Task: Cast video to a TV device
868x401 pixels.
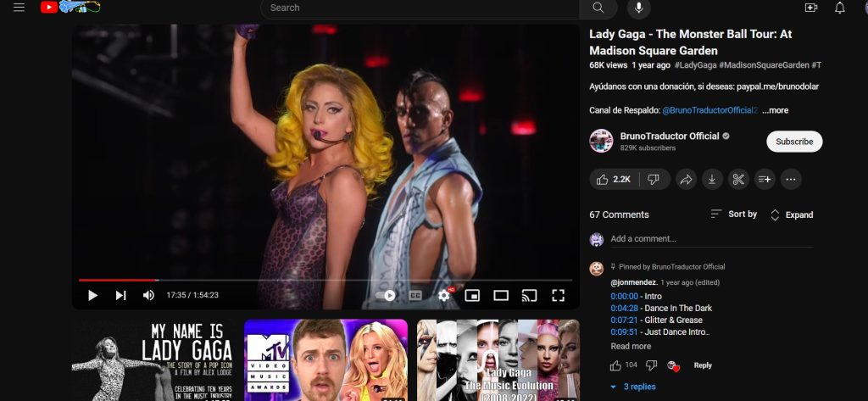Action: (529, 295)
